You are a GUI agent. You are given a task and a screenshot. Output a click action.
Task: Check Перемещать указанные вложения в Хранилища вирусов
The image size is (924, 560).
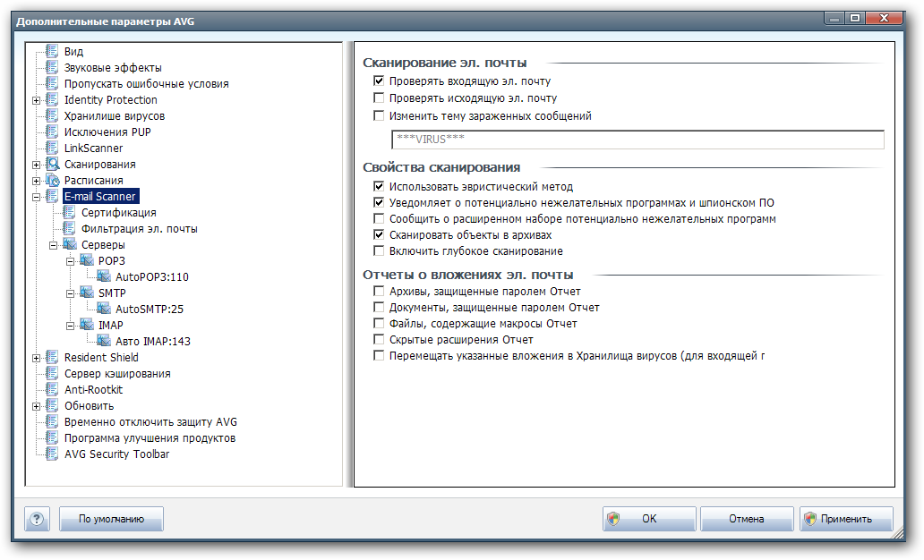click(379, 355)
